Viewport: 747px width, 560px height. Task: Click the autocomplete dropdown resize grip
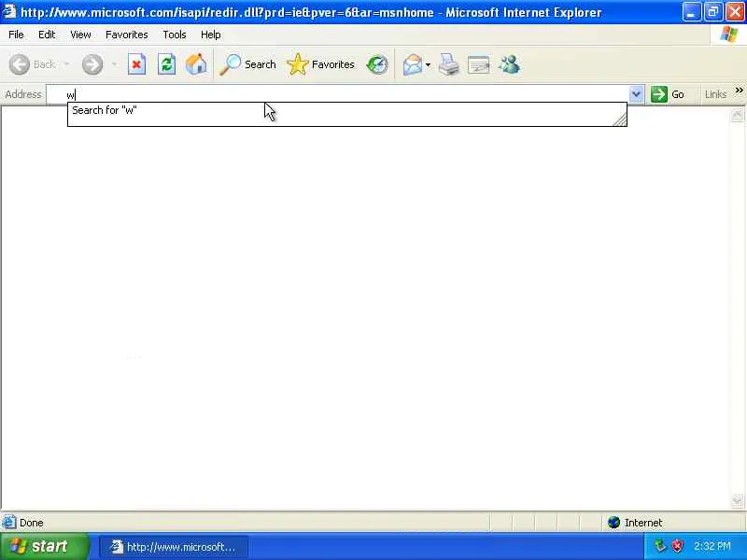[x=620, y=120]
